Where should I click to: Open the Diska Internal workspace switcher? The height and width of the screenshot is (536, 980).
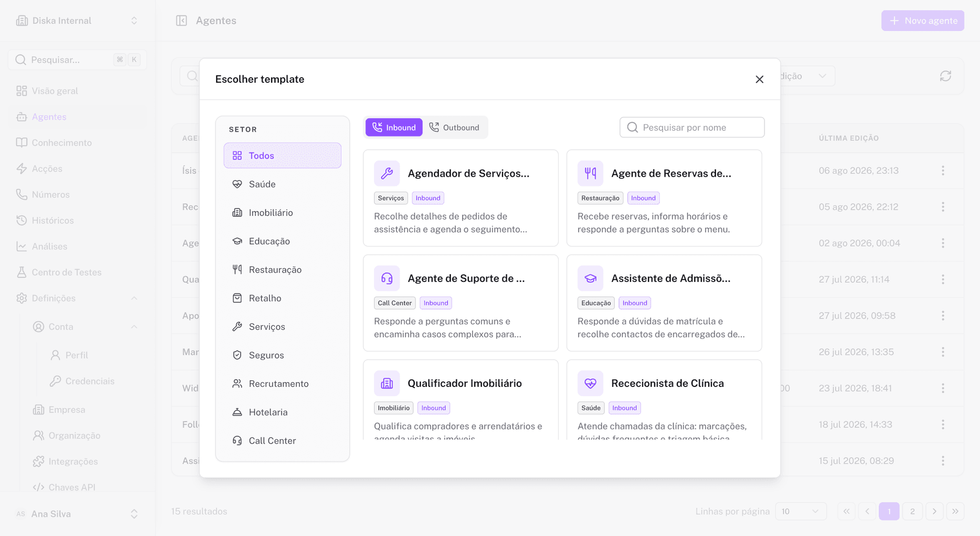(77, 21)
